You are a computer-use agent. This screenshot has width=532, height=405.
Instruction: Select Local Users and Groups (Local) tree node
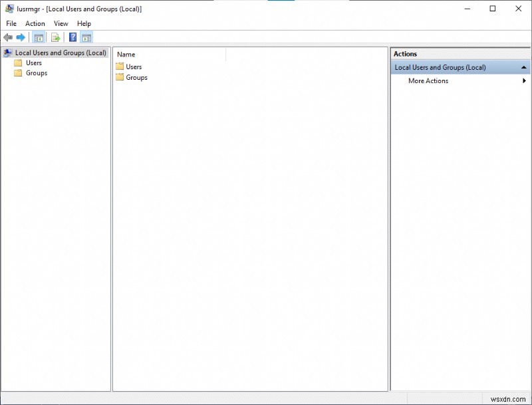(x=61, y=53)
